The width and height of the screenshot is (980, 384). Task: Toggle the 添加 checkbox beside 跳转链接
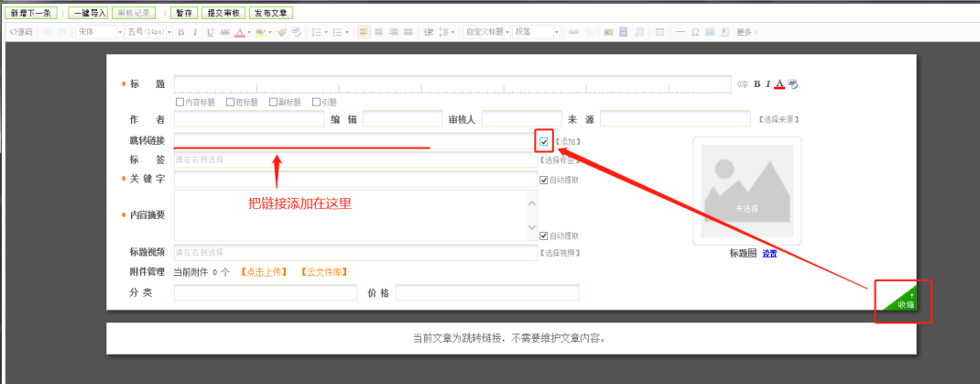(544, 141)
